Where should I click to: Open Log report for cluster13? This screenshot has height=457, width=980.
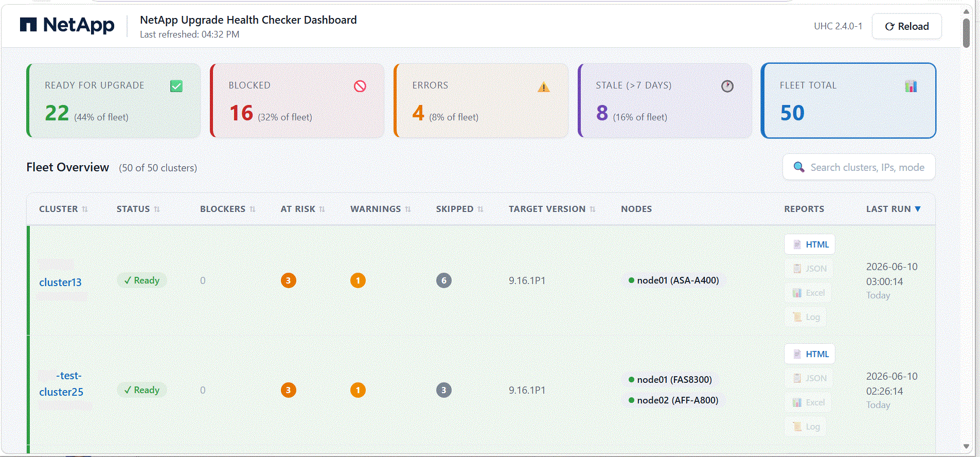click(x=806, y=317)
